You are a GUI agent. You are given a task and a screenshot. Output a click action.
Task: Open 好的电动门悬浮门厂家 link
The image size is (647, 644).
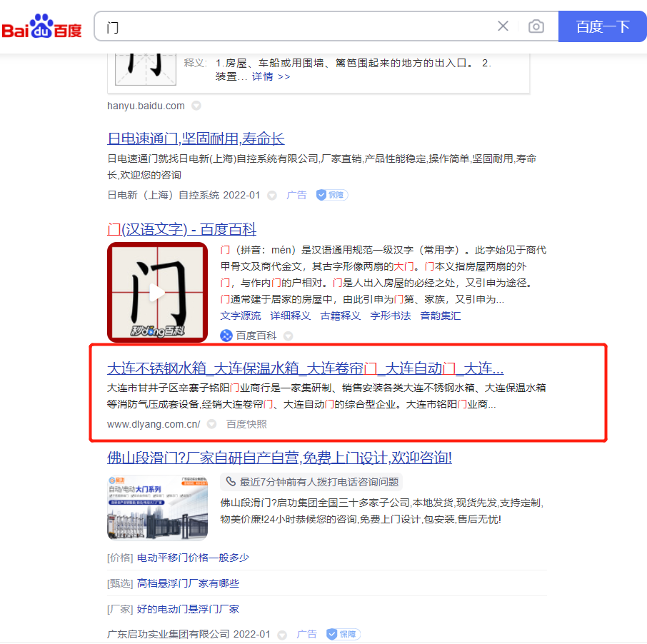(188, 609)
